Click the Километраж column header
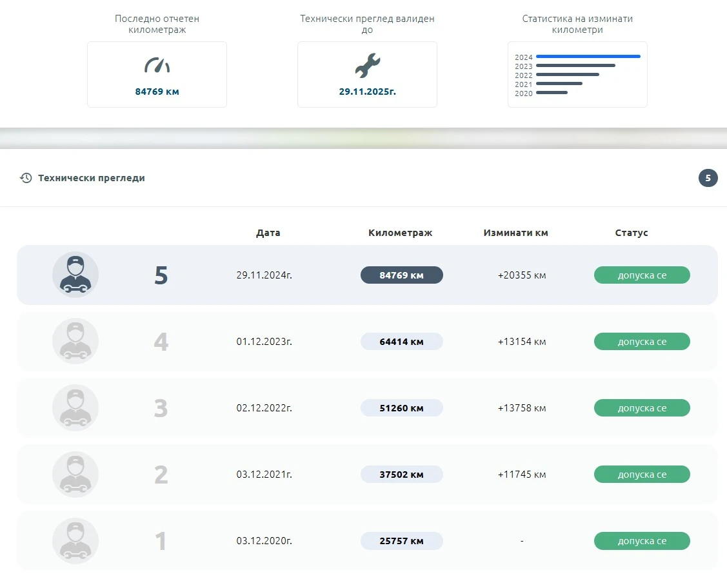Viewport: 727px width, 588px height. tap(400, 233)
